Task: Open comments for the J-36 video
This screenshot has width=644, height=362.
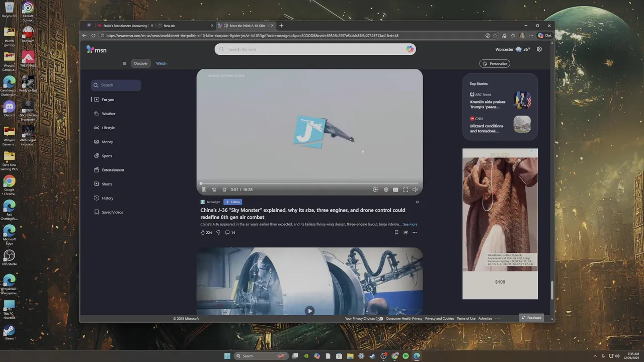Action: pos(230,232)
